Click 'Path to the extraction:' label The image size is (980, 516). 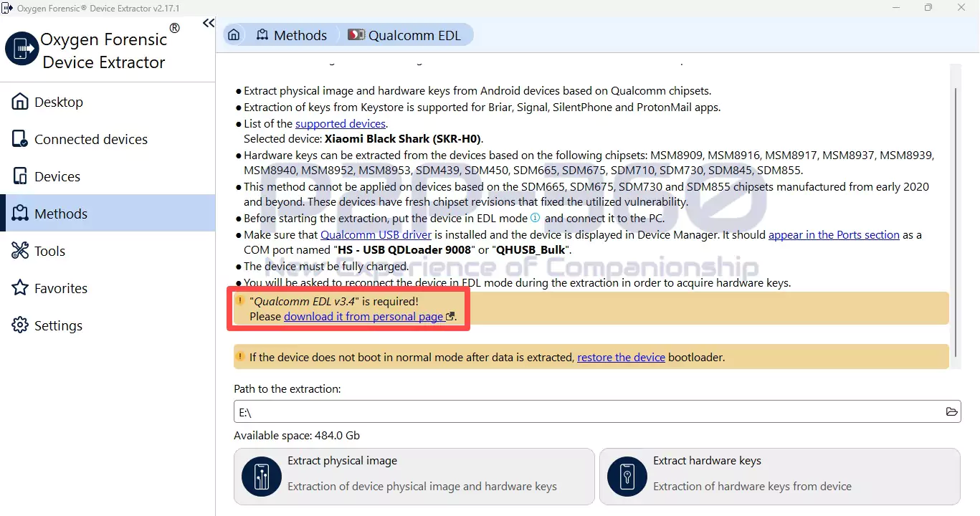287,388
